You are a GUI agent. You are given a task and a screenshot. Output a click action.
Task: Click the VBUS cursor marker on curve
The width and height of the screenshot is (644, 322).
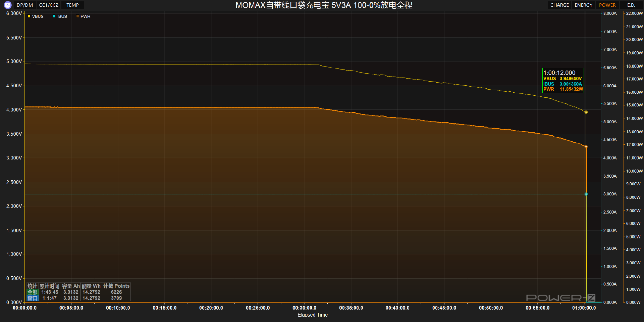tap(586, 112)
